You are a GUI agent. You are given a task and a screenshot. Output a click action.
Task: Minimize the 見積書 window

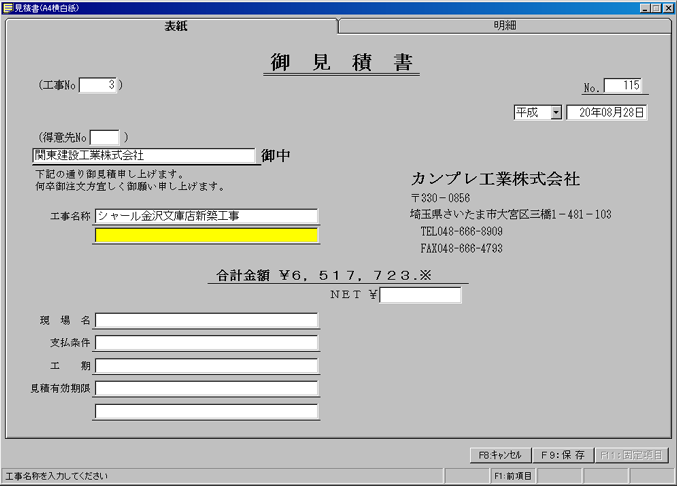point(645,8)
